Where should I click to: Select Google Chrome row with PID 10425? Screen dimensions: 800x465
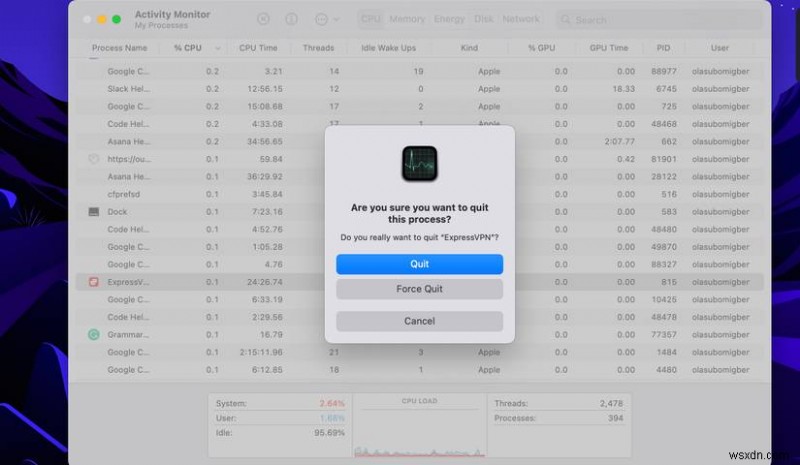tap(419, 300)
